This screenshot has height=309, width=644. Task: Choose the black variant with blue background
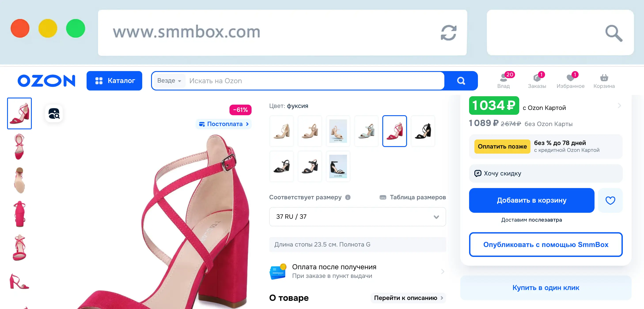click(338, 166)
